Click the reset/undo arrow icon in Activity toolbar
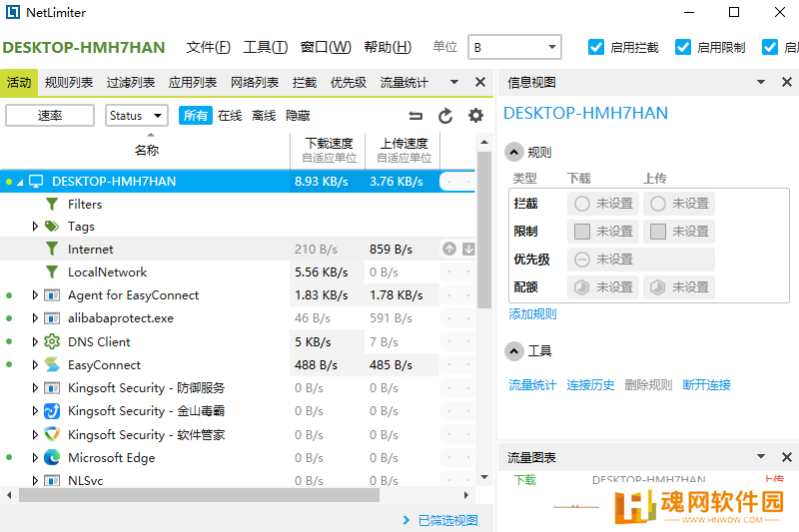Viewport: 799px width, 532px height. coord(415,116)
